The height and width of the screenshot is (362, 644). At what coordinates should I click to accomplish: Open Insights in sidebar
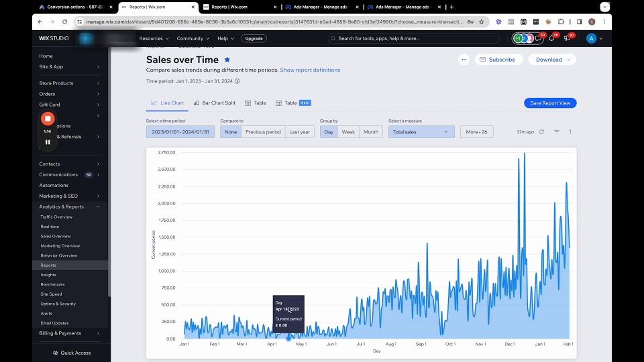[48, 275]
